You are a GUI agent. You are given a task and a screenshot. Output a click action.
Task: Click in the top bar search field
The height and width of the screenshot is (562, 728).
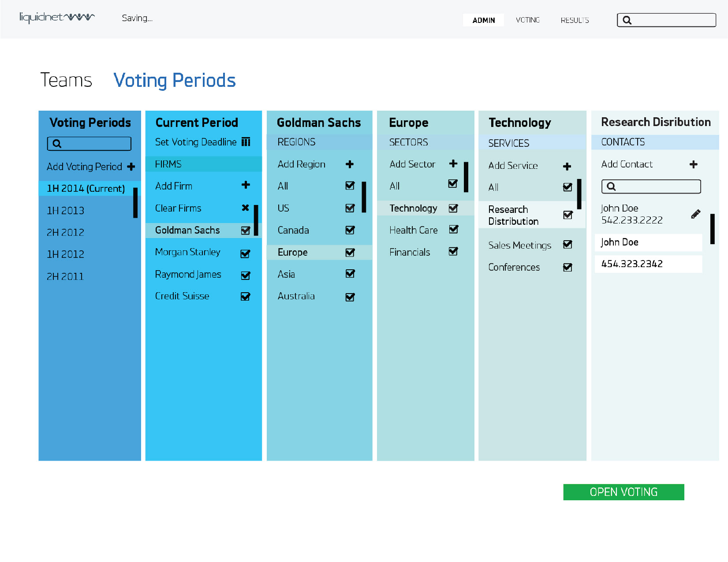[666, 20]
